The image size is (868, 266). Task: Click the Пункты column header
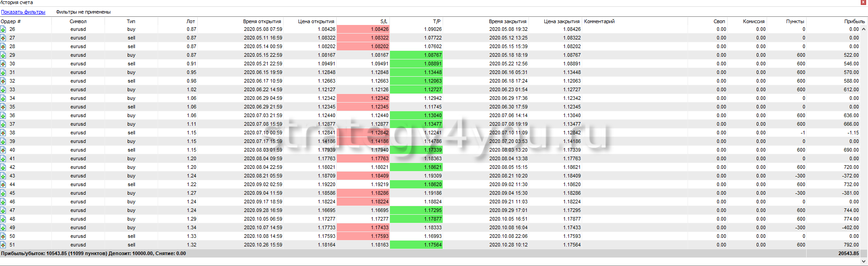[x=795, y=21]
